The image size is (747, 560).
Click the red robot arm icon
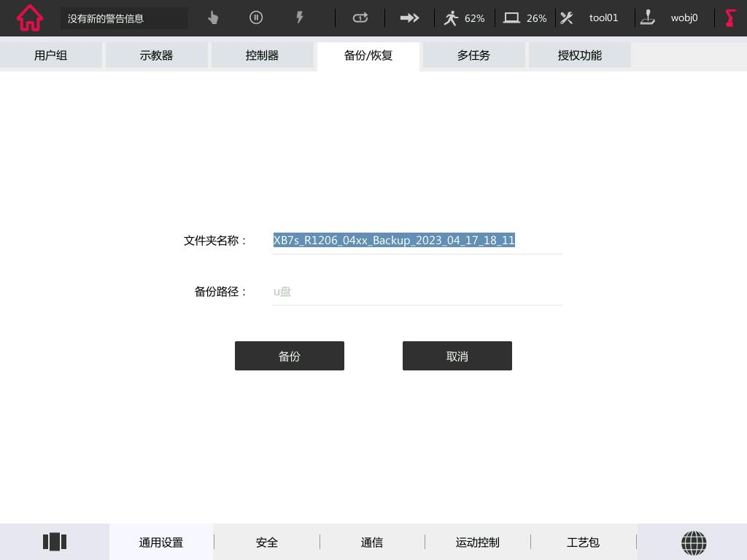coord(730,17)
